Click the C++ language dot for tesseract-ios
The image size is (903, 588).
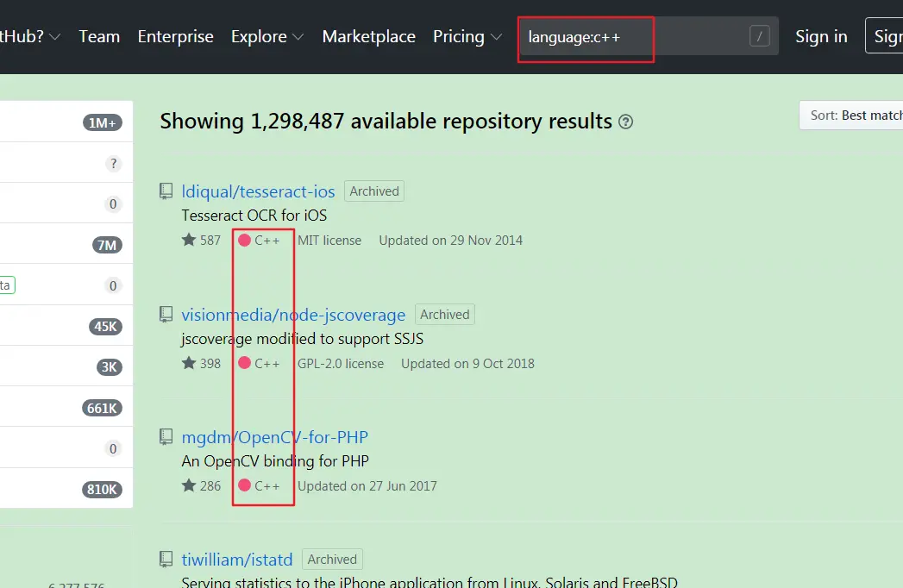point(244,241)
